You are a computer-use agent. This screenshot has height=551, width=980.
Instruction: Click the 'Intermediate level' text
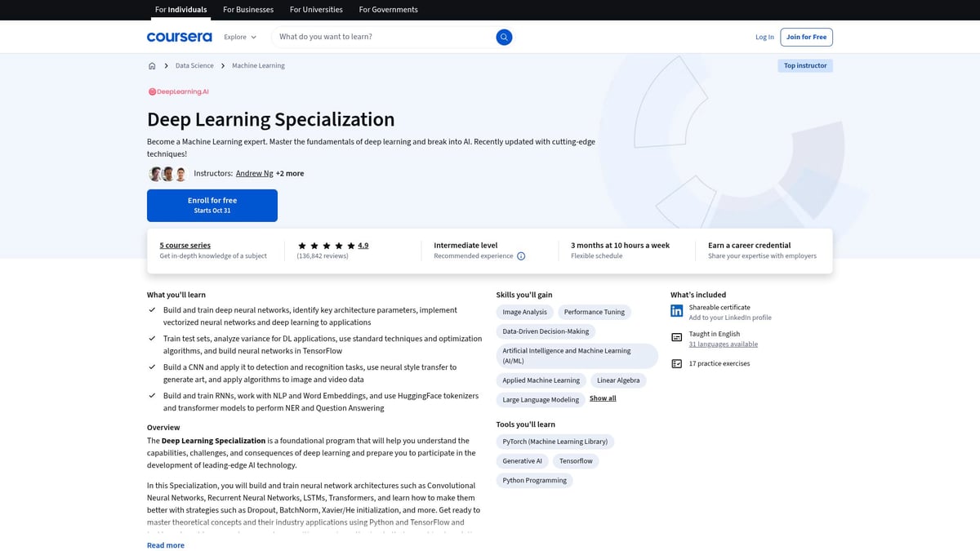[465, 245]
